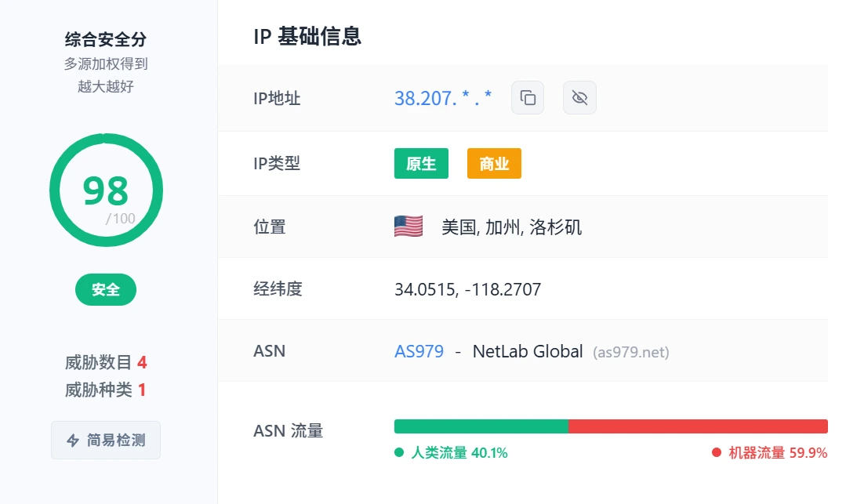Click red bot traffic bar segment
Image resolution: width=846 pixels, height=504 pixels.
[x=698, y=426]
